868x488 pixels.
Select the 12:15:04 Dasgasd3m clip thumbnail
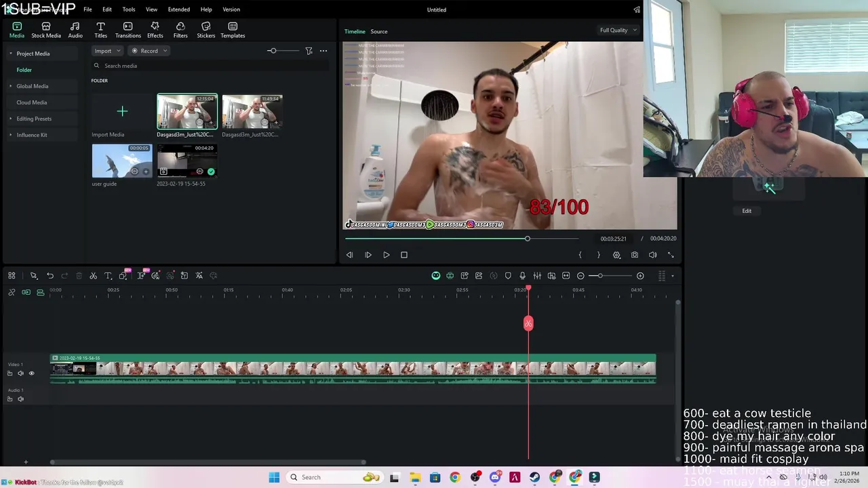[x=187, y=111]
